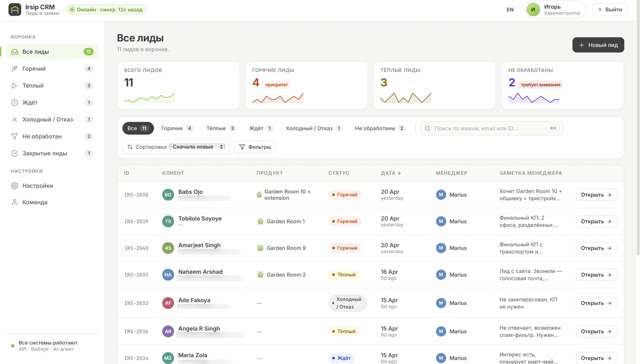Open the Все лиды inbox icon in the sidebar
This screenshot has width=640, height=364.
pos(14,52)
